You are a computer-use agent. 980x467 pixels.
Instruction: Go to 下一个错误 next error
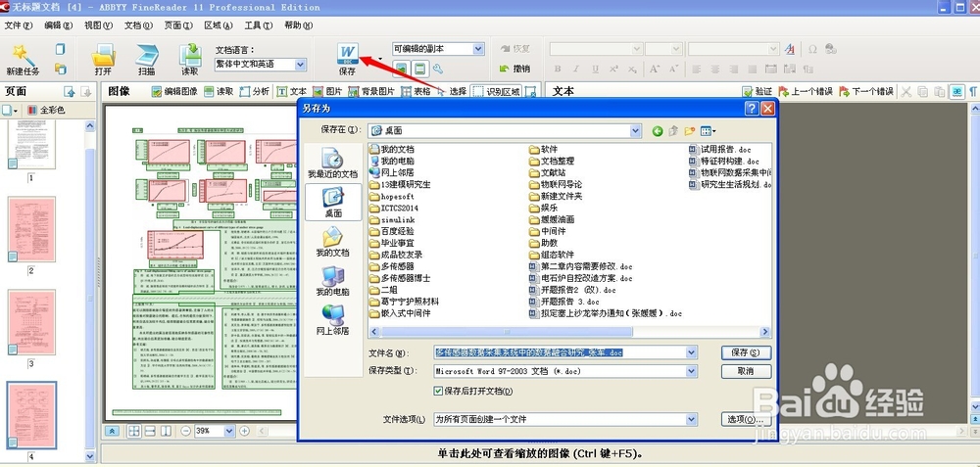[866, 91]
